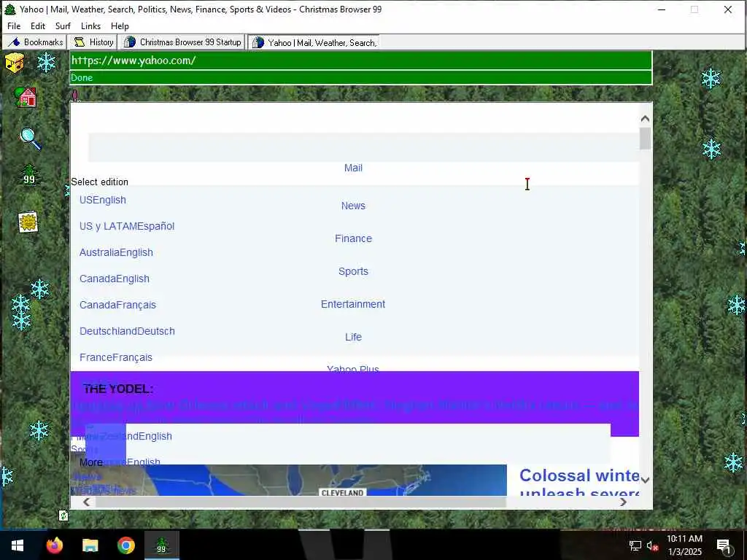Launch Google Chrome from the taskbar
747x560 pixels.
[125, 545]
